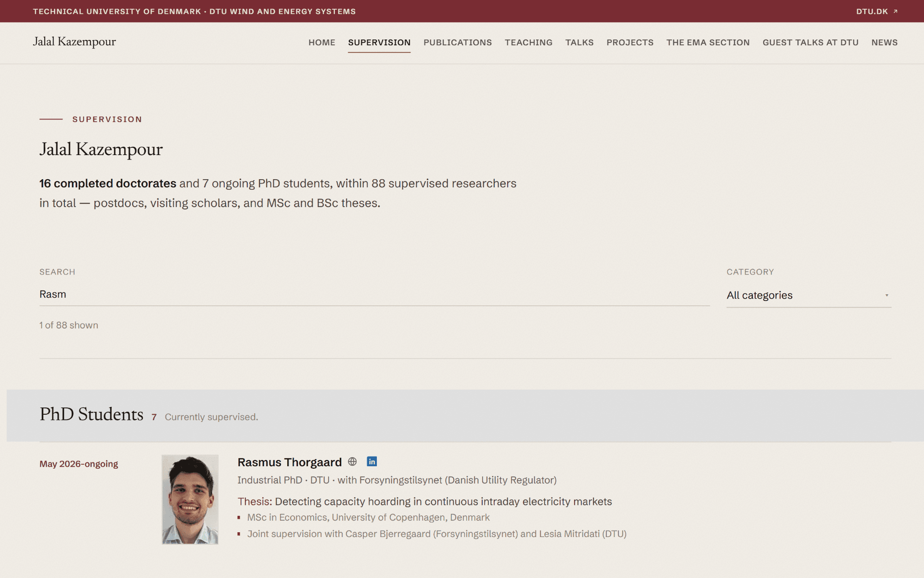Viewport: 924px width, 578px height.
Task: Click the PhD Students section heading
Action: [91, 414]
